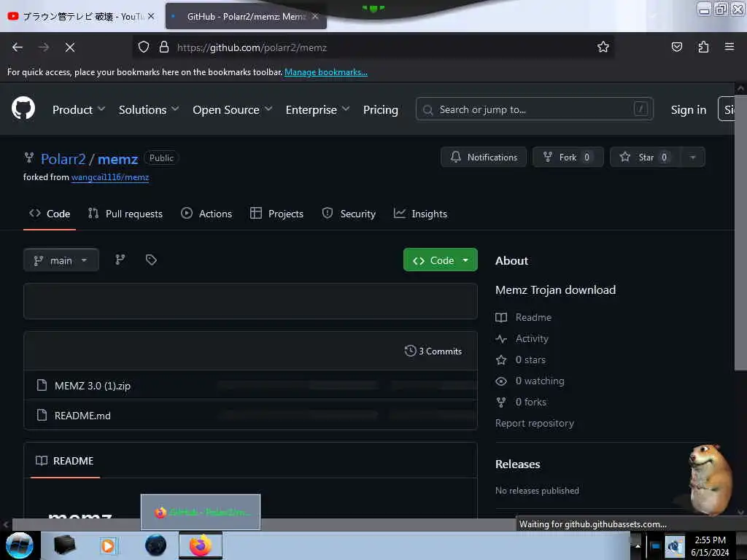Open the main branch selector

61,260
